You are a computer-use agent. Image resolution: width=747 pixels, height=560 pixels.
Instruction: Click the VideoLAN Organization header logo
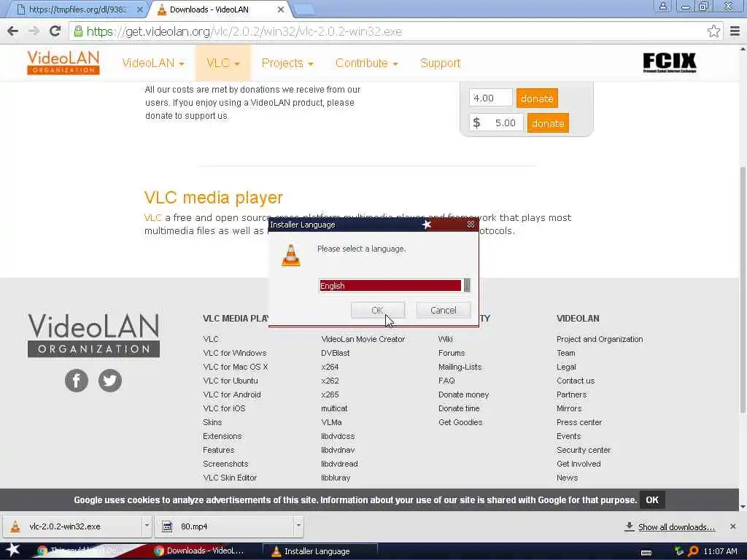click(x=63, y=63)
